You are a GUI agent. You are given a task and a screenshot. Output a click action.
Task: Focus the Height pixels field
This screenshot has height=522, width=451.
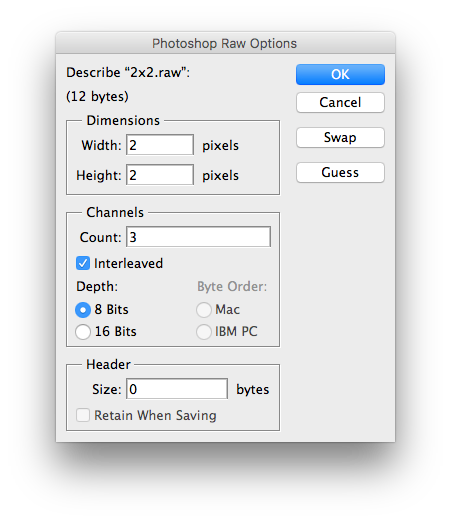pyautogui.click(x=160, y=175)
